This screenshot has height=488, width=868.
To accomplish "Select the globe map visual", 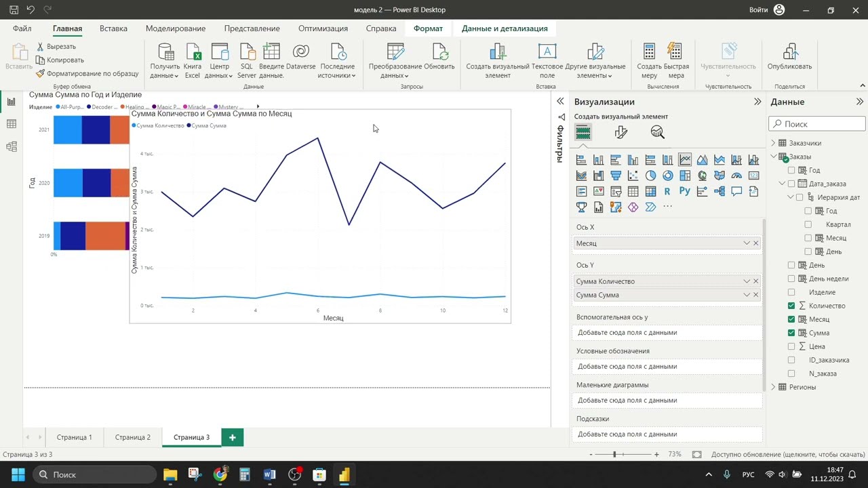I will [702, 176].
